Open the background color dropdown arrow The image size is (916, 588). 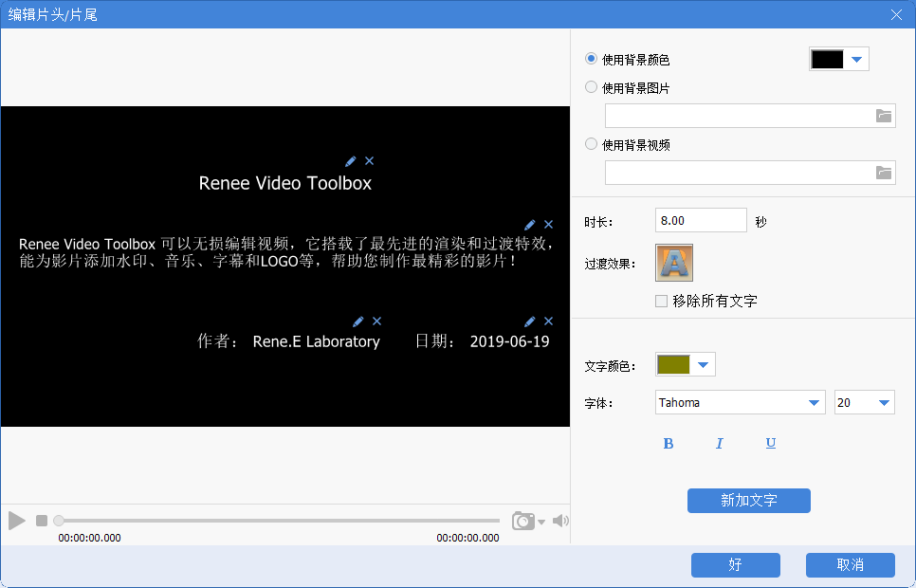coord(857,59)
